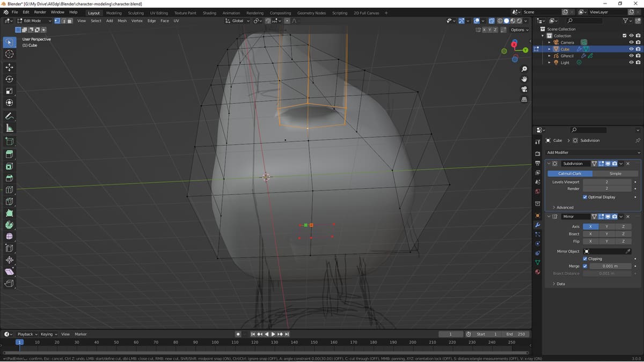Toggle Collection exclude checkbox in outliner

coord(624,35)
